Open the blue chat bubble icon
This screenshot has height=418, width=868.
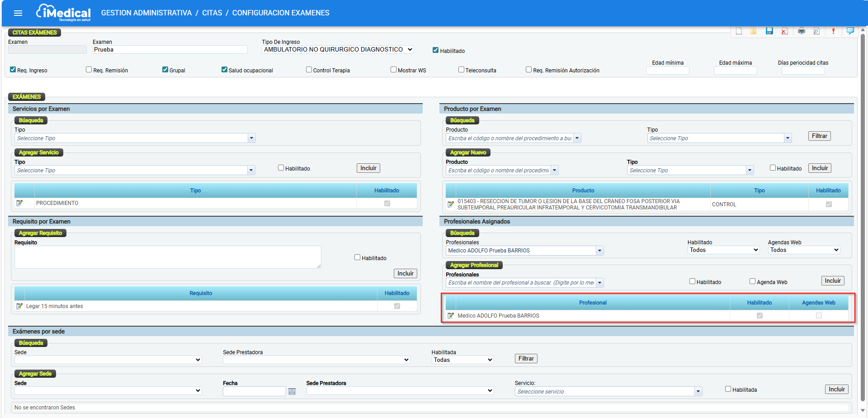850,31
